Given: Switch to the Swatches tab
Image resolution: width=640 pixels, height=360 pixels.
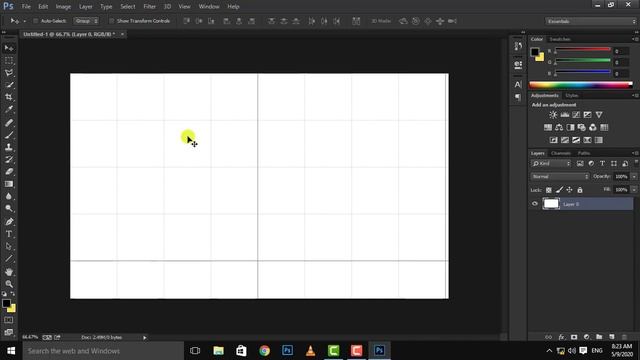Looking at the screenshot, I should pyautogui.click(x=560, y=39).
